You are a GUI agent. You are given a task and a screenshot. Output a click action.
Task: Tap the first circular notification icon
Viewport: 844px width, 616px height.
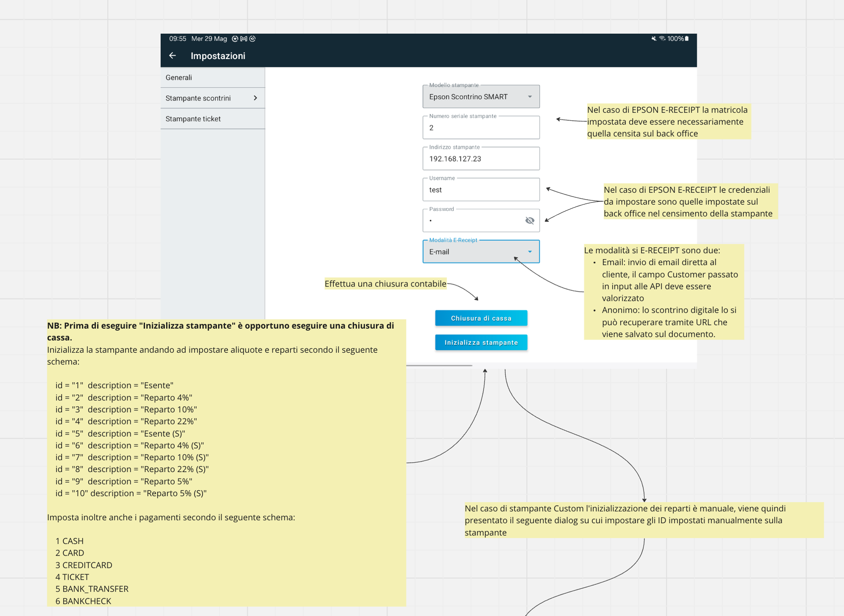[x=235, y=39]
